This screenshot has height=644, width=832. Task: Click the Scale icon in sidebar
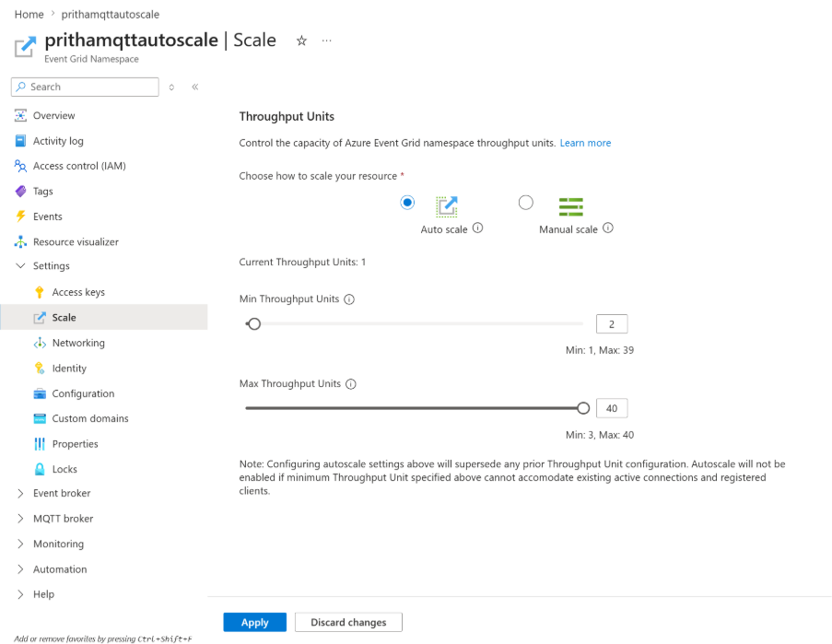[40, 318]
